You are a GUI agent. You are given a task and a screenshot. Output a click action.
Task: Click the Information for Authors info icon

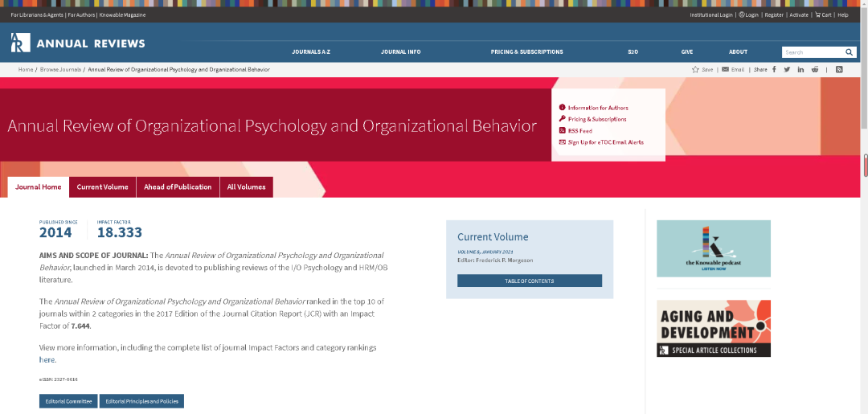[x=563, y=108]
